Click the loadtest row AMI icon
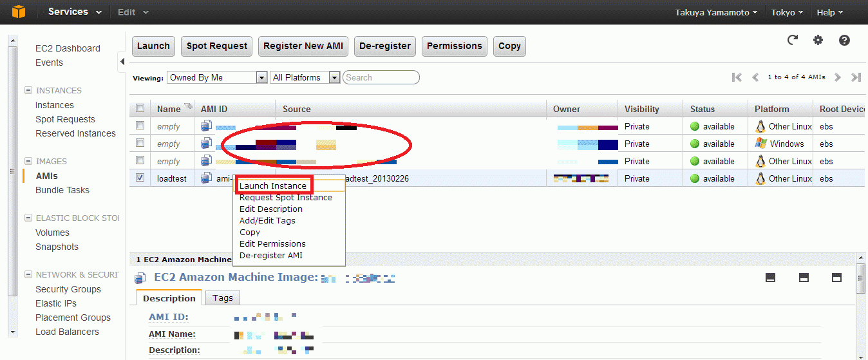The image size is (868, 360). (206, 178)
